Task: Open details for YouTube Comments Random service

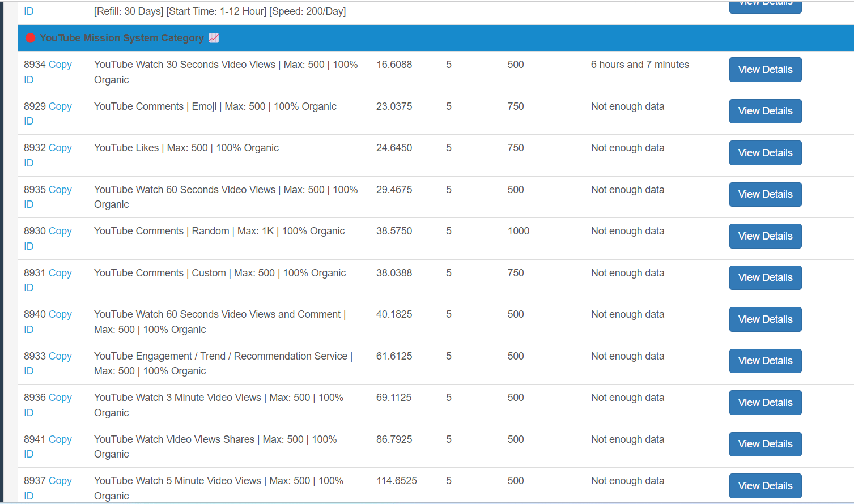Action: [x=765, y=236]
